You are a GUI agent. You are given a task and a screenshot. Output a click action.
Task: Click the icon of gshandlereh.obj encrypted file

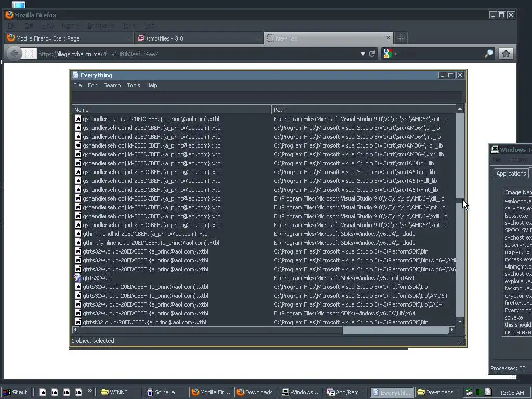pyautogui.click(x=78, y=119)
